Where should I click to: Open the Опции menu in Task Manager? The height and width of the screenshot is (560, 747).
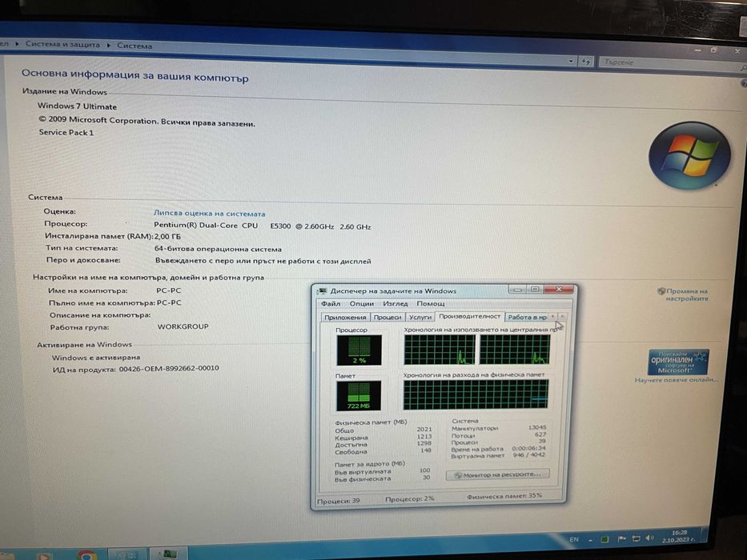361,303
